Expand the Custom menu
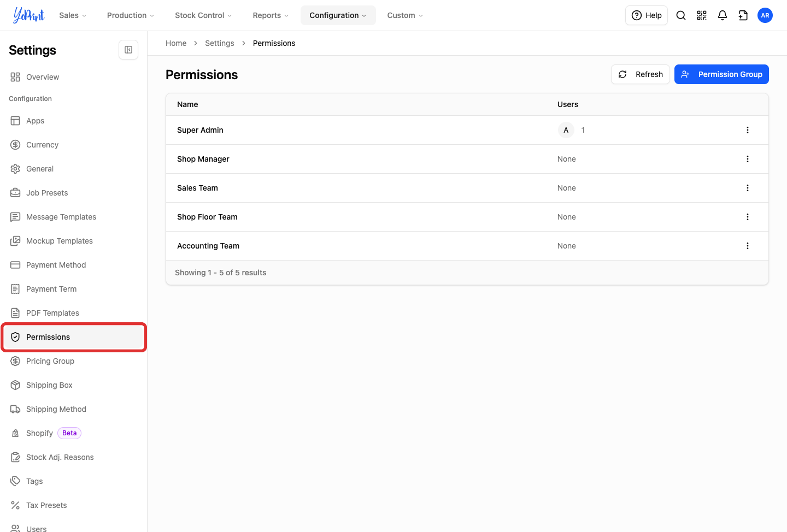The width and height of the screenshot is (787, 532). pos(405,15)
